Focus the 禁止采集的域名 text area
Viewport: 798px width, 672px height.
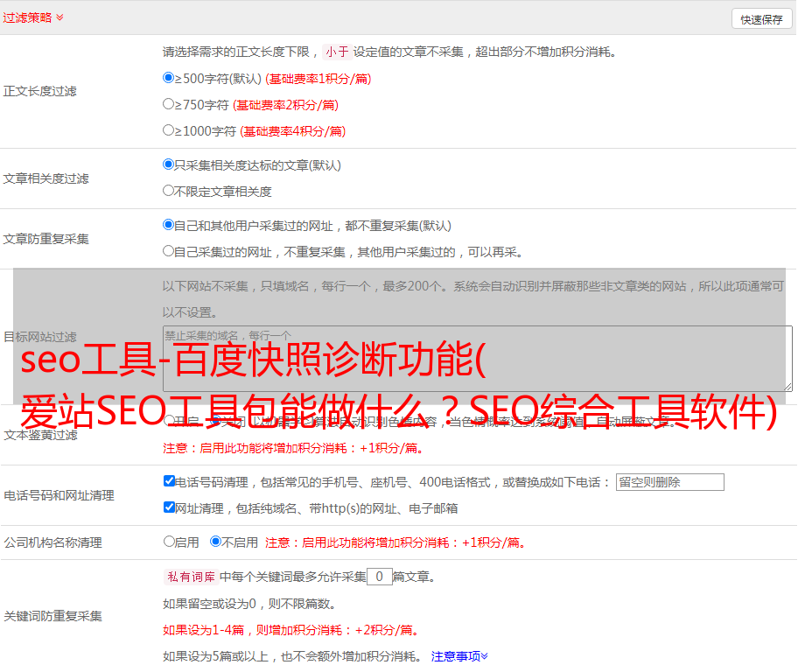point(478,359)
